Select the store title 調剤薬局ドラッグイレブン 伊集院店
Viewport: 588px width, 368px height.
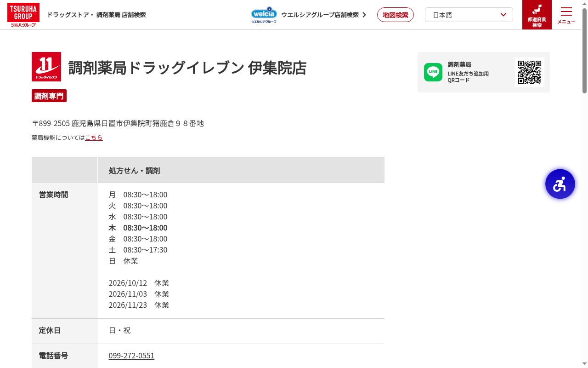pos(187,68)
